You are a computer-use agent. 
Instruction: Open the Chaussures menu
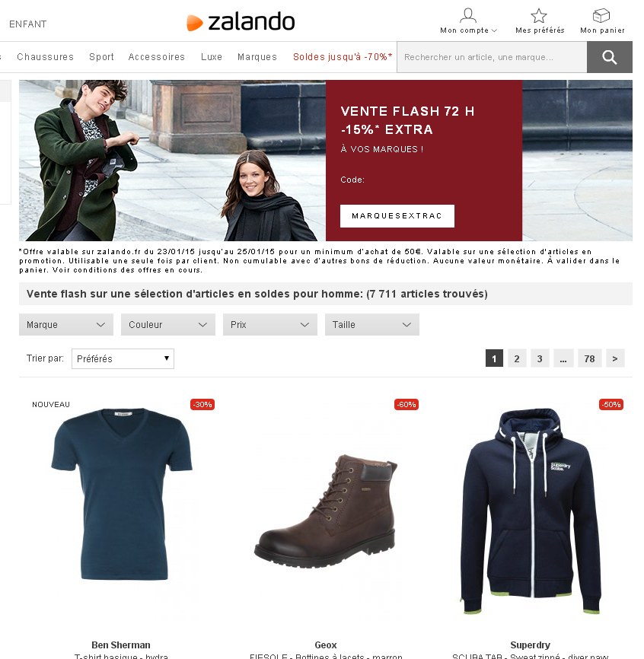pos(46,57)
